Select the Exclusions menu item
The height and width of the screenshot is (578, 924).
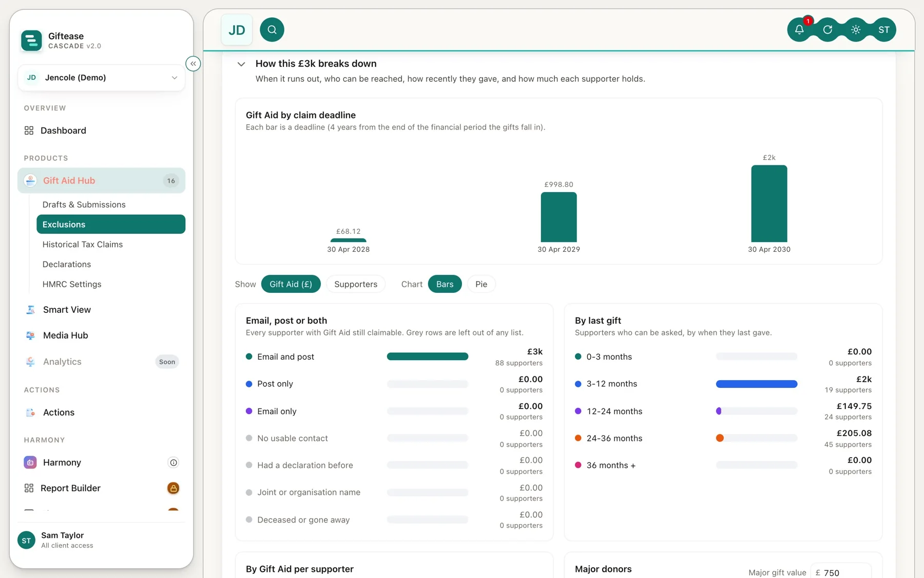point(111,225)
